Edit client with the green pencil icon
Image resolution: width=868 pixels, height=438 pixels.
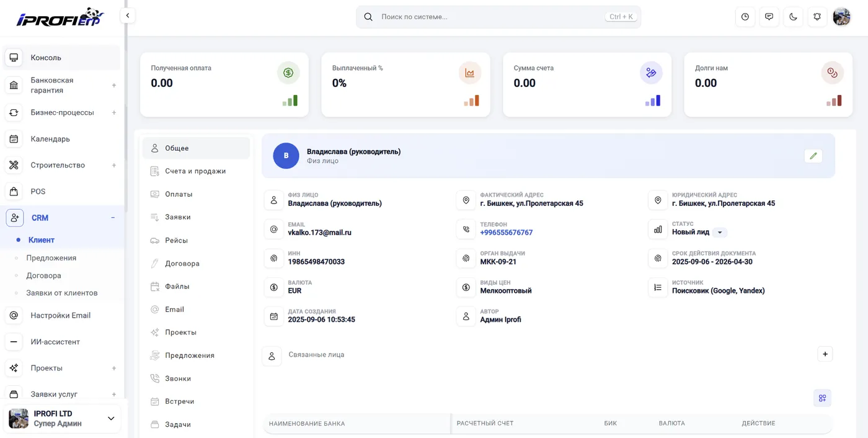click(813, 156)
